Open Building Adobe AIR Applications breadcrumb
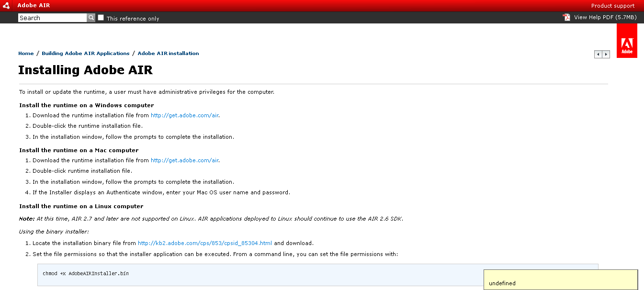This screenshot has width=644, height=290. tap(86, 53)
